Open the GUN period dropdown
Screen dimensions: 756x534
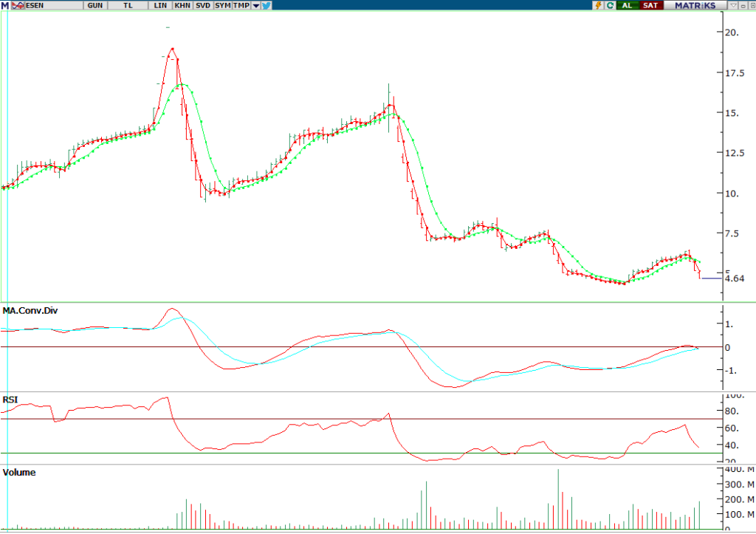(95, 5)
